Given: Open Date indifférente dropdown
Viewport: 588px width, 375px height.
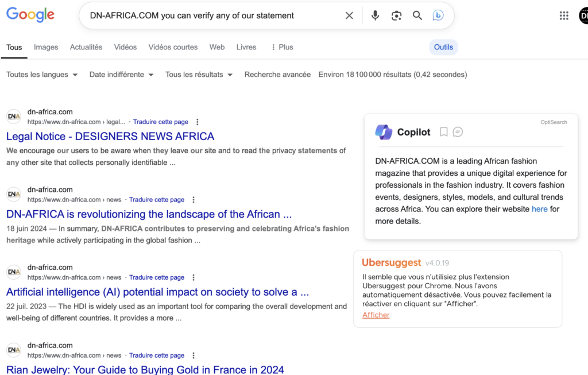Looking at the screenshot, I should 122,75.
